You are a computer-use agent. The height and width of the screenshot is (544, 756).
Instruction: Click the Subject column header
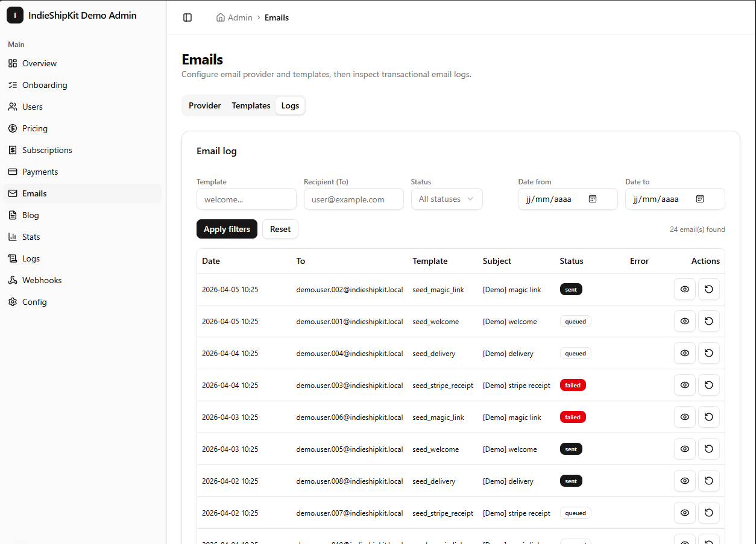tap(497, 261)
